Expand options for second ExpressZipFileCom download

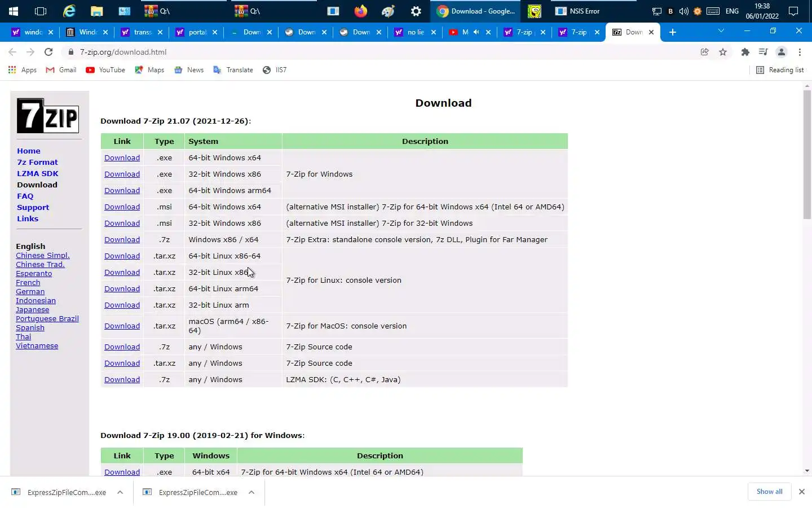click(251, 492)
